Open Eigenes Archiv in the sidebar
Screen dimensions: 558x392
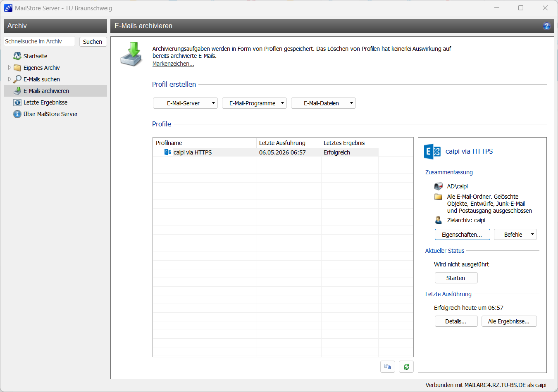[x=42, y=68]
